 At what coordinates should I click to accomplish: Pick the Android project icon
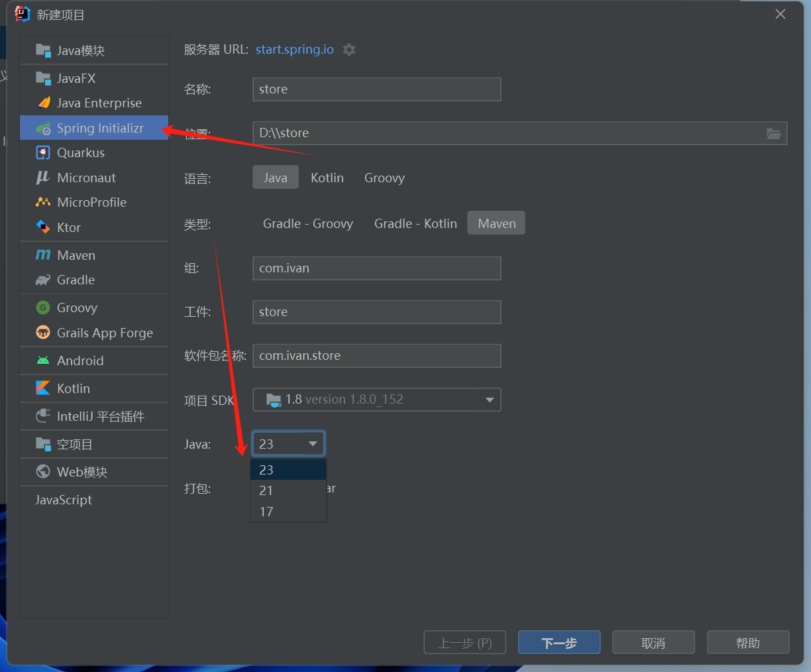43,361
